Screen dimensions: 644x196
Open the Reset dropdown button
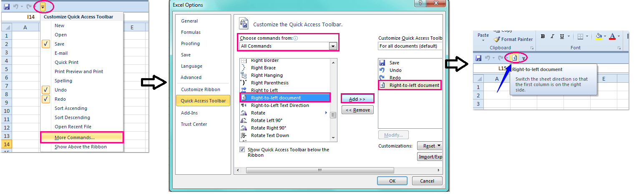(429, 146)
